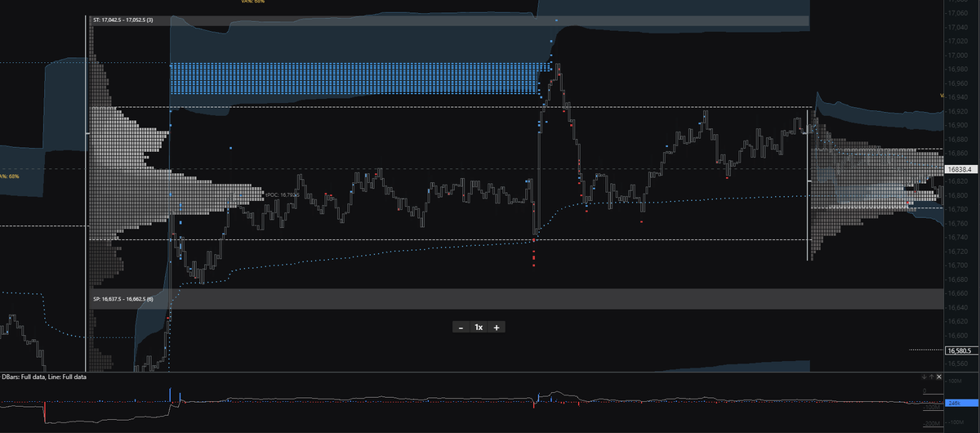Click the 1x zoom reset button
Screen dimensions: 980x433
pos(479,327)
